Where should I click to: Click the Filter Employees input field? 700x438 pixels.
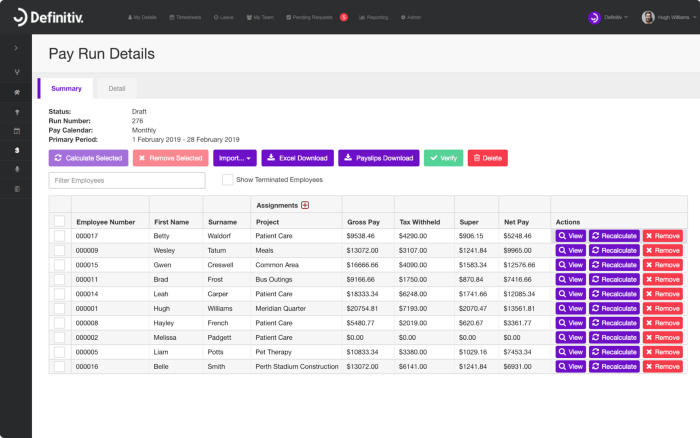(x=127, y=180)
